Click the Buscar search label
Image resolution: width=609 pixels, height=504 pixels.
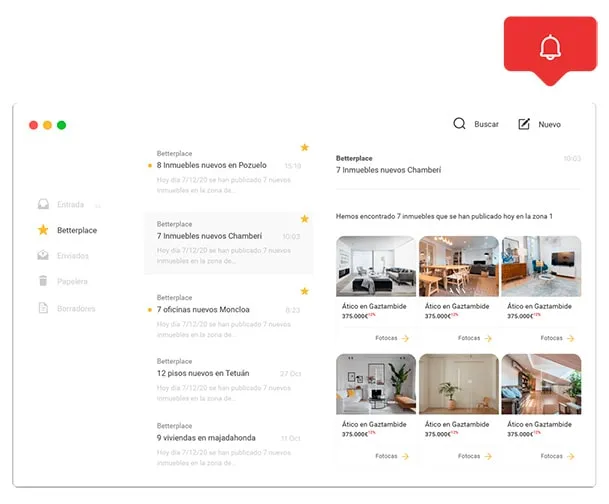click(486, 124)
